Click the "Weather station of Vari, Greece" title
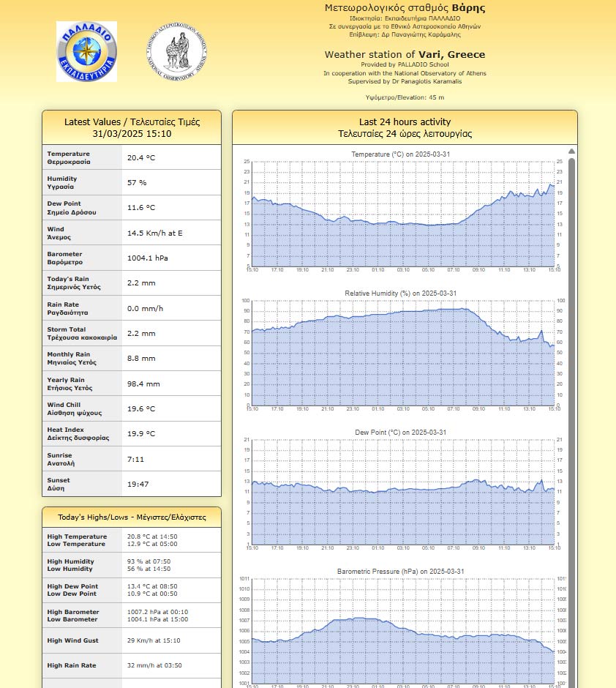Image resolution: width=616 pixels, height=688 pixels. click(x=405, y=54)
